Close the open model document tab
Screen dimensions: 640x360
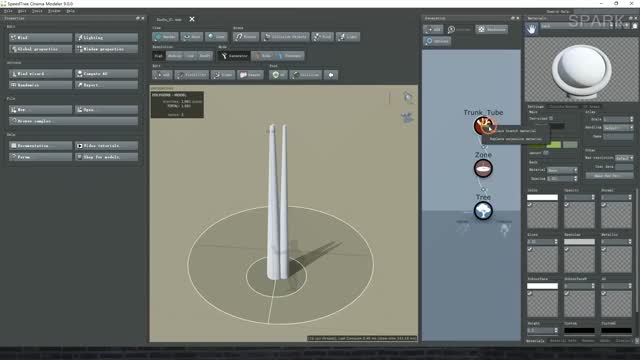(x=192, y=19)
